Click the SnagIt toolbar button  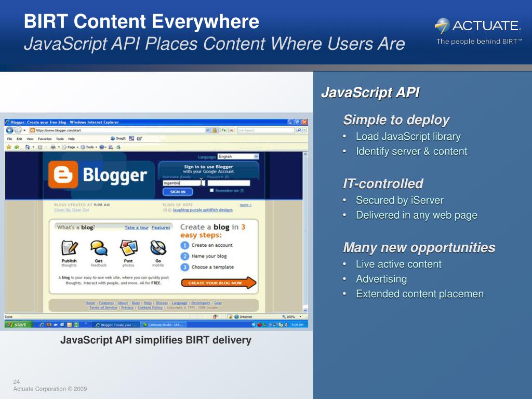[118, 138]
